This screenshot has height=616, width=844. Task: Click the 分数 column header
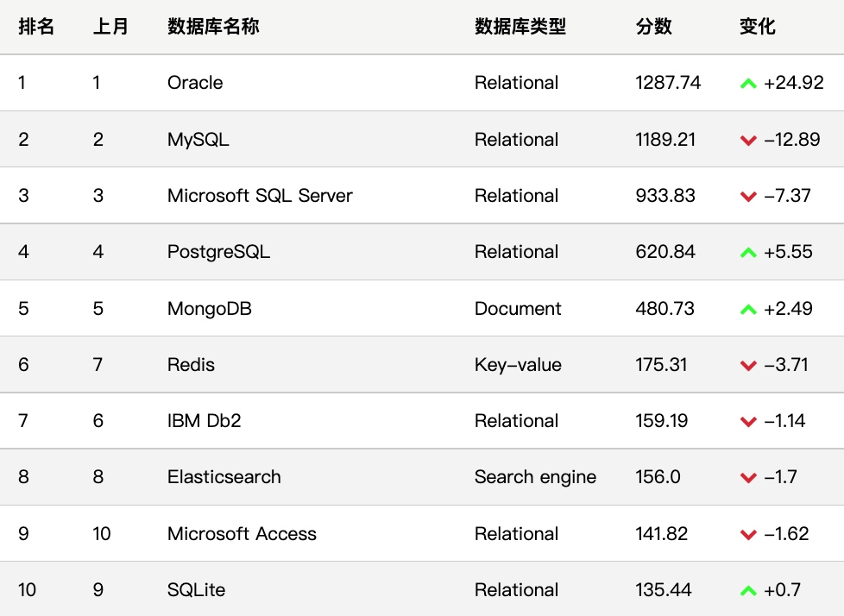(653, 26)
